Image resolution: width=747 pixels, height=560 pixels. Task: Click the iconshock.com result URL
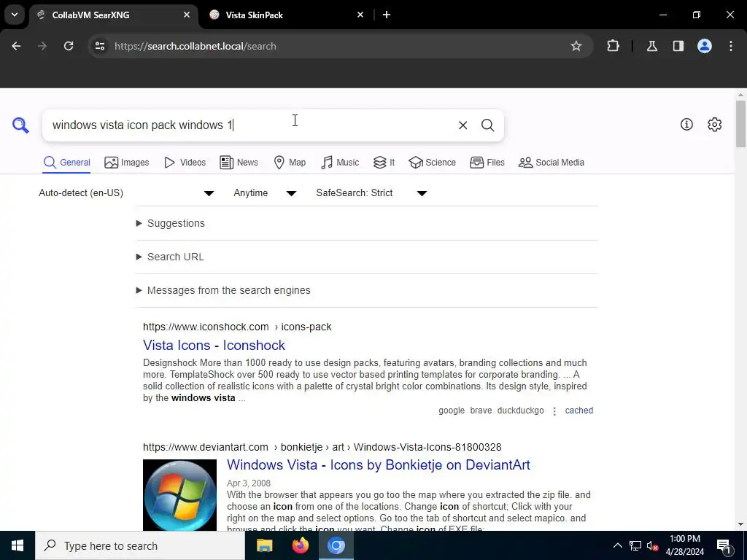click(x=237, y=327)
